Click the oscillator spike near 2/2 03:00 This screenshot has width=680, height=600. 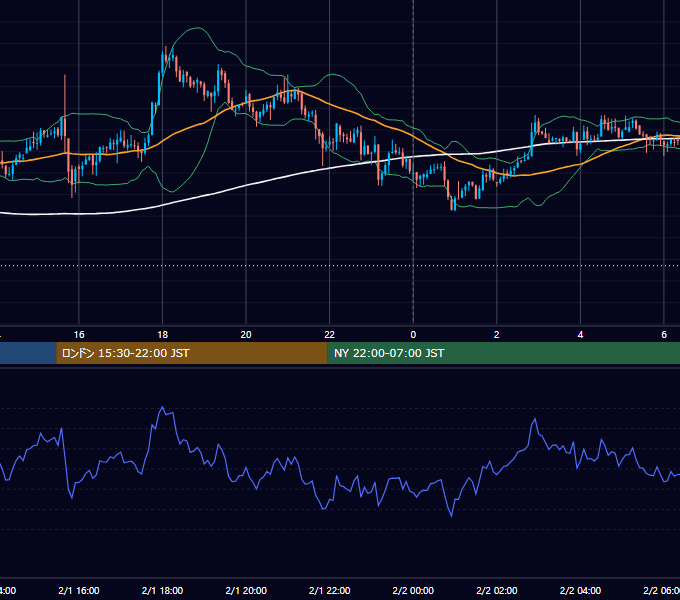click(535, 419)
